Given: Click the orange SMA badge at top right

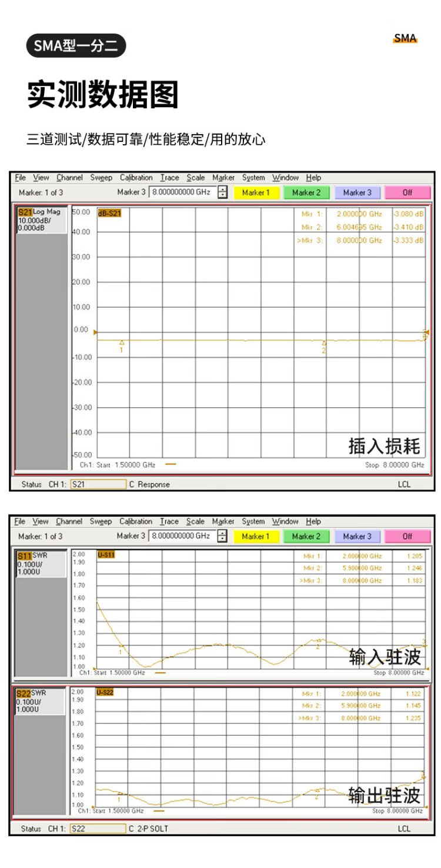Looking at the screenshot, I should click(x=405, y=39).
